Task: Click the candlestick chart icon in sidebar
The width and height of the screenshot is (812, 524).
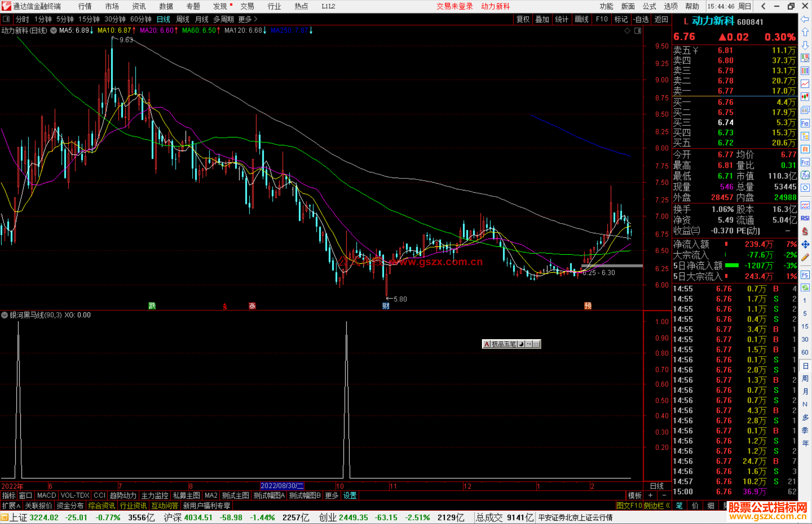Action: point(805,97)
